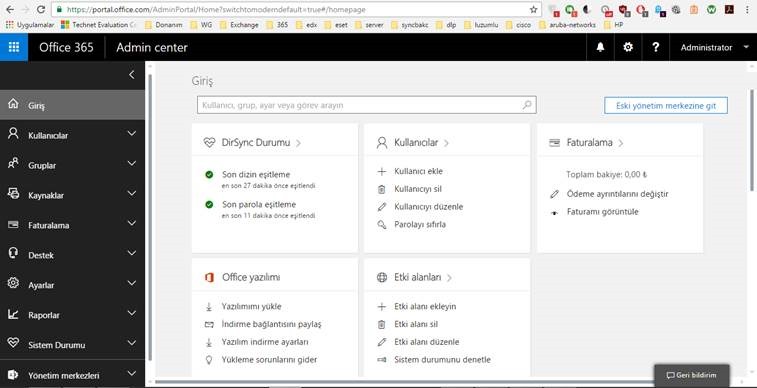757x388 pixels.
Task: Open the Administrator account dropdown
Action: pos(714,47)
